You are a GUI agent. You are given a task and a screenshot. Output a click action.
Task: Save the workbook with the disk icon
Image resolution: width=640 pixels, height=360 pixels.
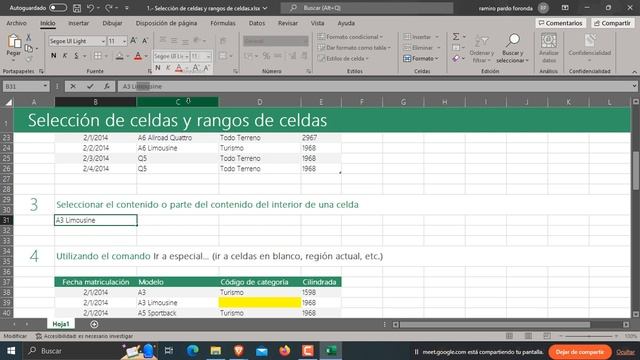77,8
